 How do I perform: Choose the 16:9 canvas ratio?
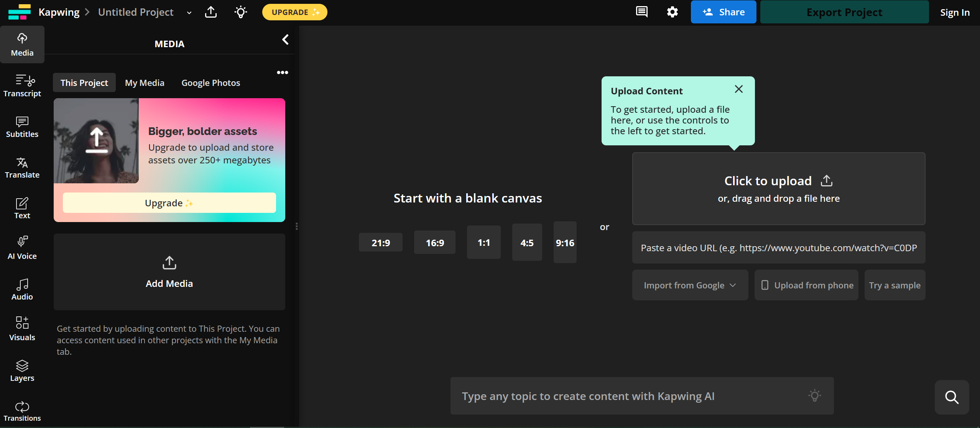(435, 242)
